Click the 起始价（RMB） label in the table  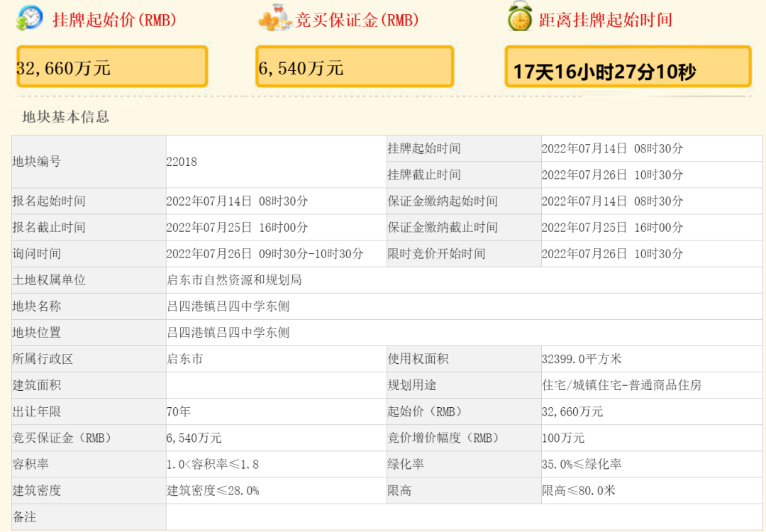(464, 412)
